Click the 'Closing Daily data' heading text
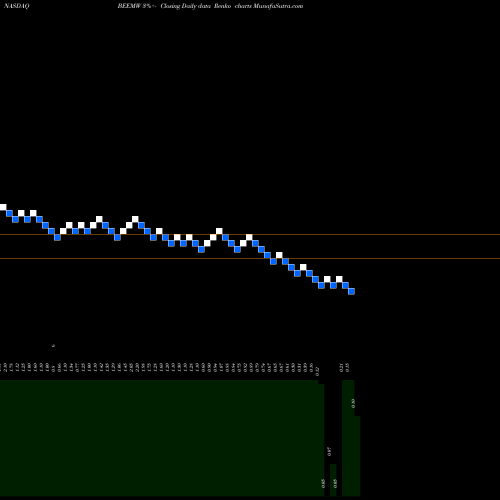This screenshot has height=500, width=500. pyautogui.click(x=186, y=6)
